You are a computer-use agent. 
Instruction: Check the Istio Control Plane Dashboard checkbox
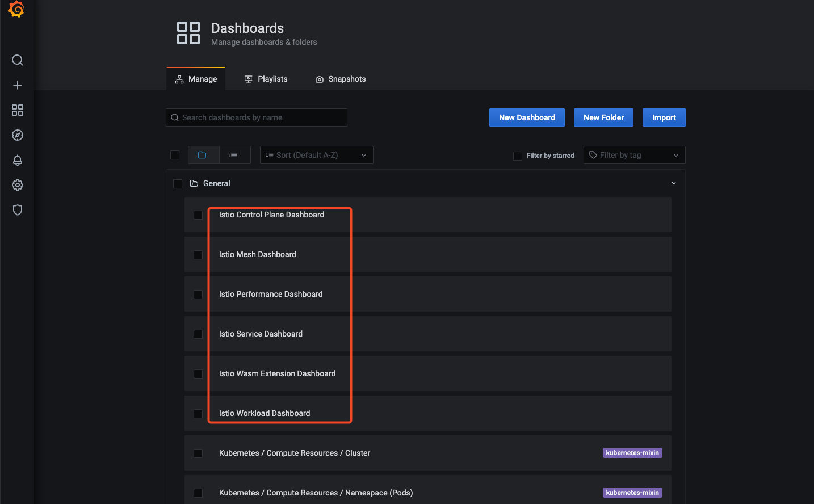tap(198, 215)
